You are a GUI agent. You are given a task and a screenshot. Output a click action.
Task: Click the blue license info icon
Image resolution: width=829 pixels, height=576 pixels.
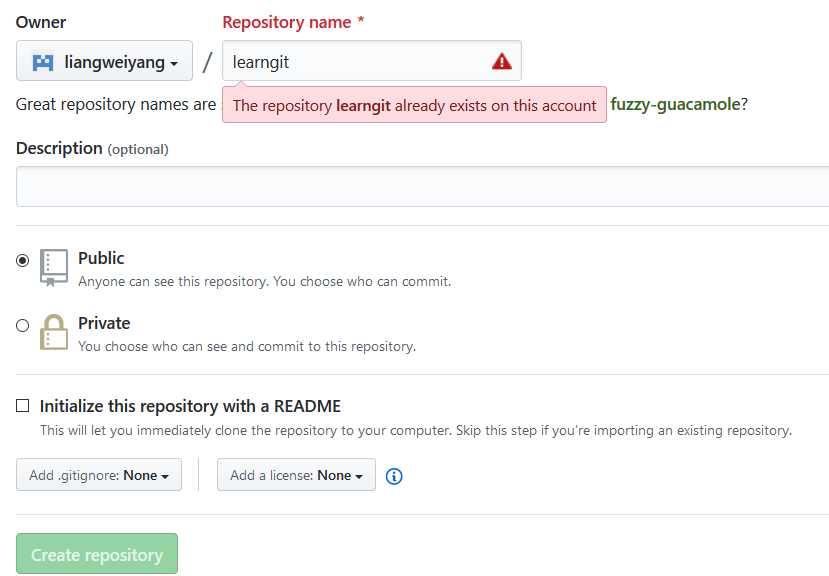tap(394, 476)
